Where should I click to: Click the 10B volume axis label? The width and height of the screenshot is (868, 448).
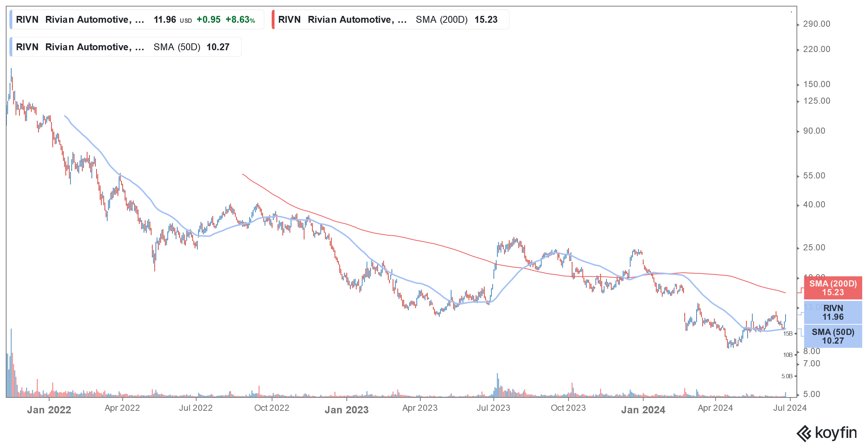pos(788,355)
